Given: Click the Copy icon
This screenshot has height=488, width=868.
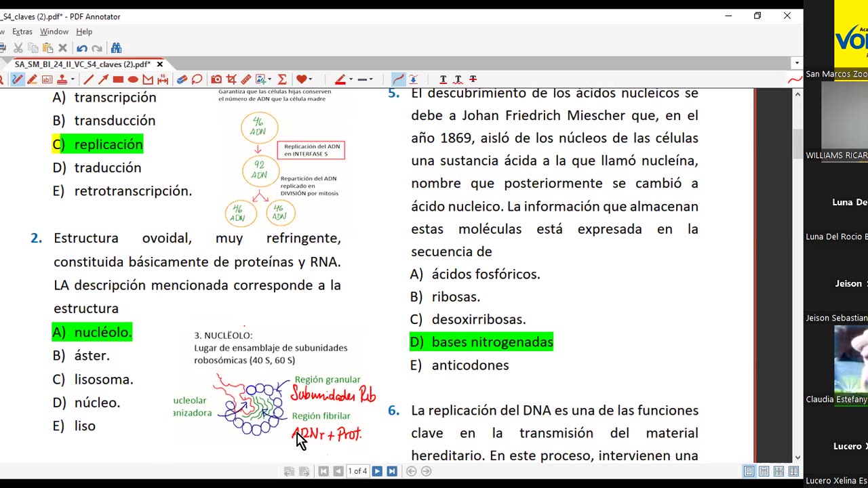Looking at the screenshot, I should [x=33, y=48].
